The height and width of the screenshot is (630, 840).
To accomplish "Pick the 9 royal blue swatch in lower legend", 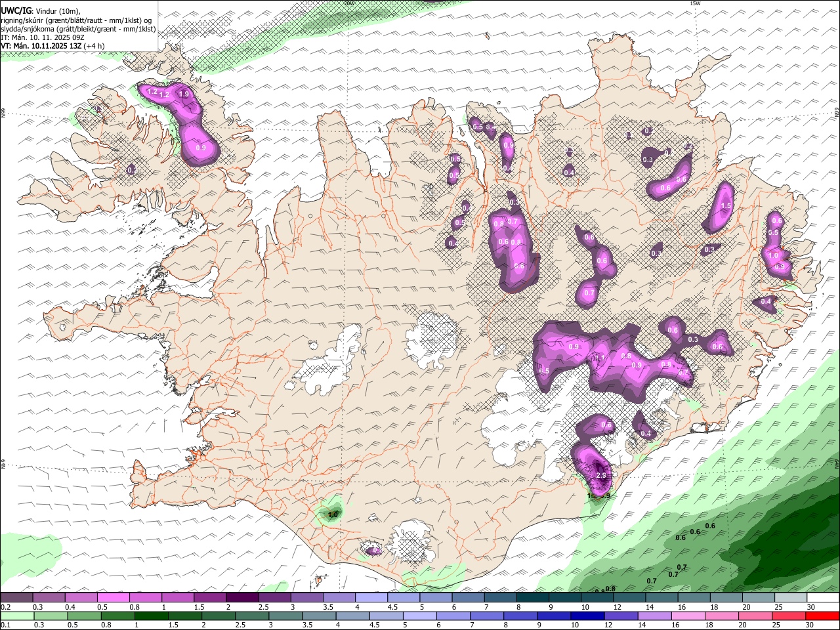I will [x=553, y=616].
